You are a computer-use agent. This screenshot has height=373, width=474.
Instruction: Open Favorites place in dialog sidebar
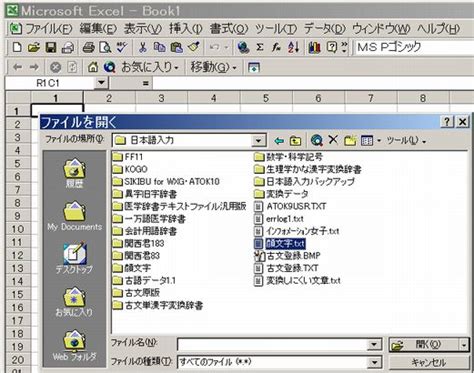pos(74,302)
